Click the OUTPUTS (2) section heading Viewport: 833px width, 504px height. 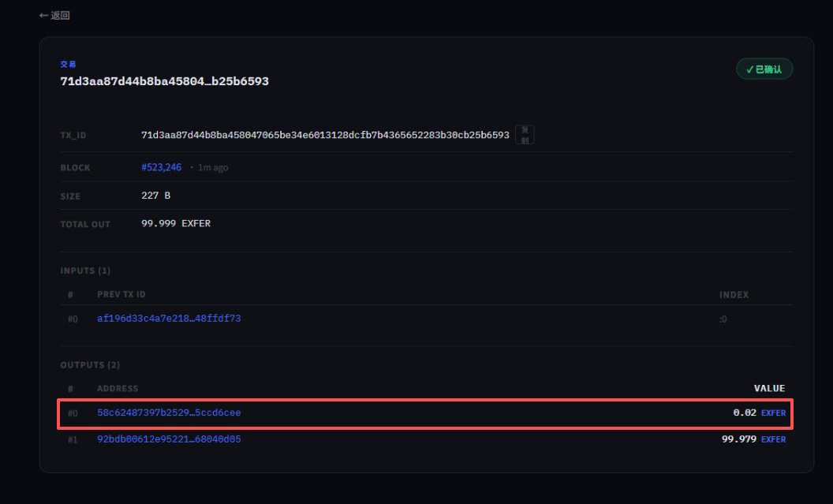coord(90,365)
